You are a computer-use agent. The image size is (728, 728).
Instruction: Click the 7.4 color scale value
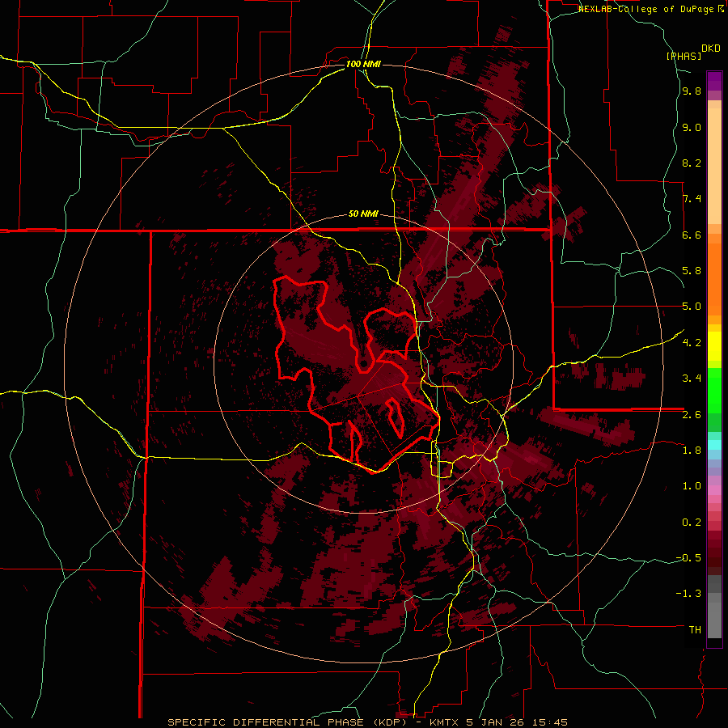[x=692, y=199]
